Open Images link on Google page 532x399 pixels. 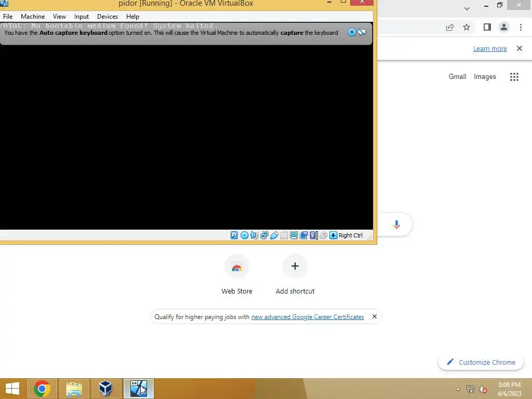485,77
